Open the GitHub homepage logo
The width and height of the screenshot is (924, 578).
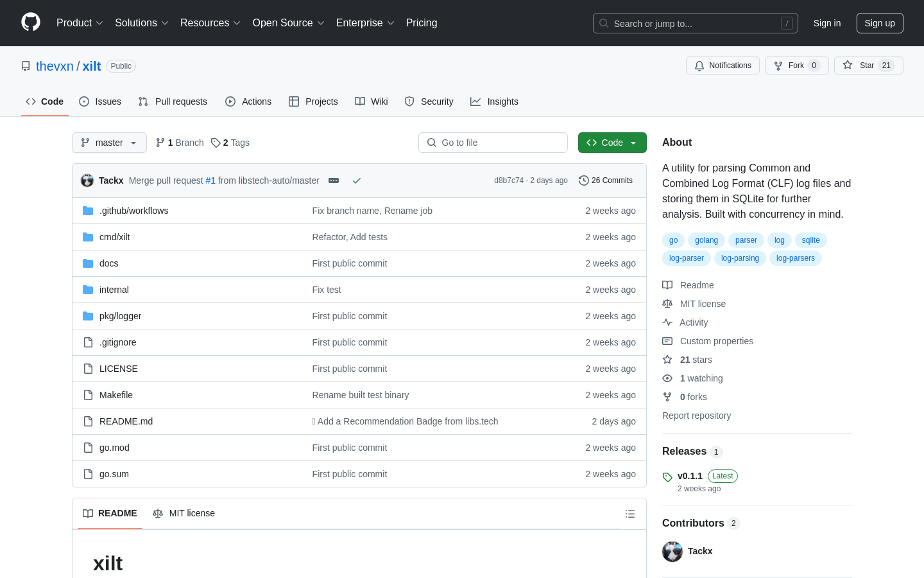point(31,22)
